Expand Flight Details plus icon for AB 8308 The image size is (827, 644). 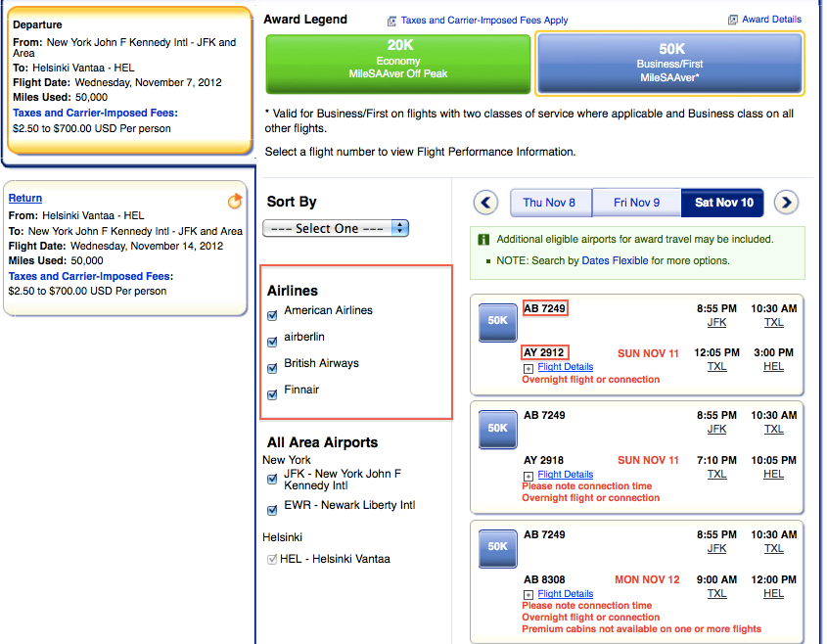tap(528, 595)
